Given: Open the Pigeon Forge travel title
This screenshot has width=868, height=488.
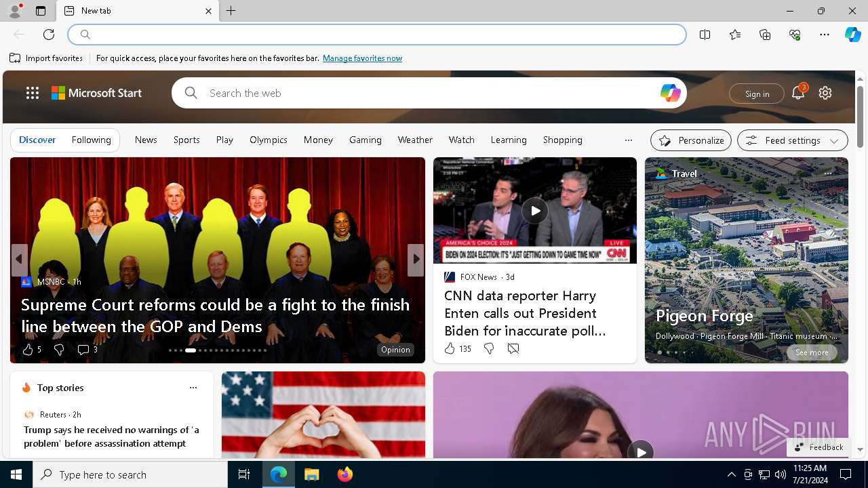Looking at the screenshot, I should (x=705, y=316).
